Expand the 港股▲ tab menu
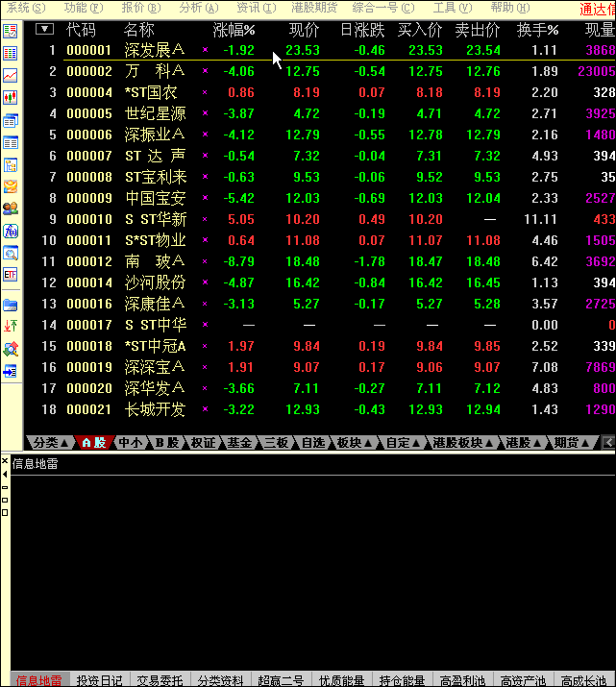The image size is (616, 687). (x=523, y=443)
